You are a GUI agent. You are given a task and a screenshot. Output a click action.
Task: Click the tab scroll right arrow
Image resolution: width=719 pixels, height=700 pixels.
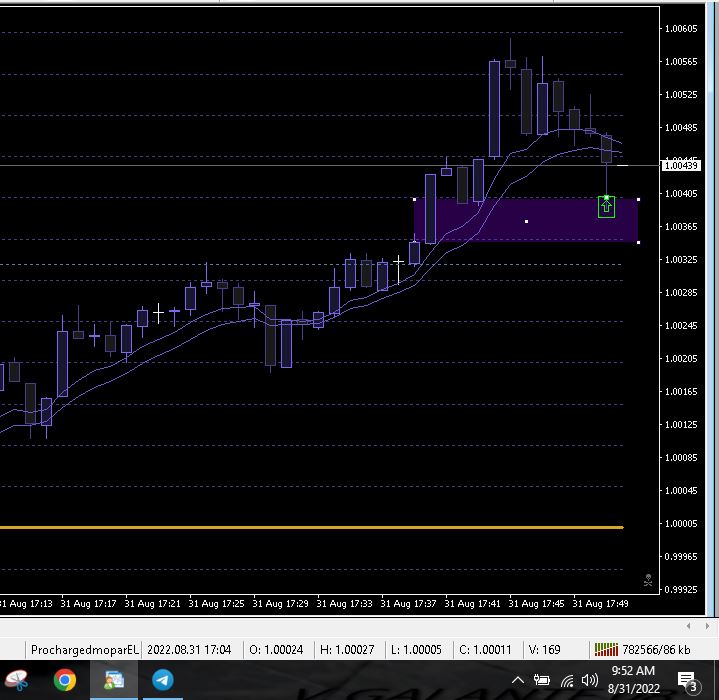pos(707,626)
